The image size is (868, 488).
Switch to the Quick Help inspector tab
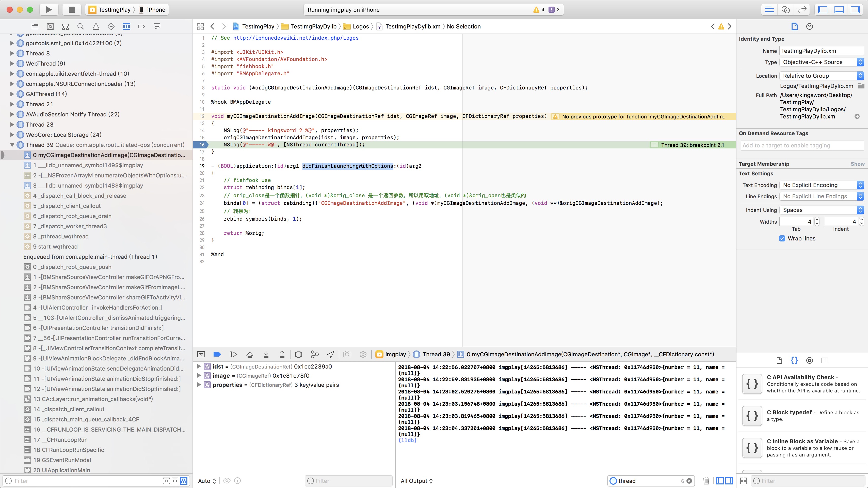[x=809, y=26]
